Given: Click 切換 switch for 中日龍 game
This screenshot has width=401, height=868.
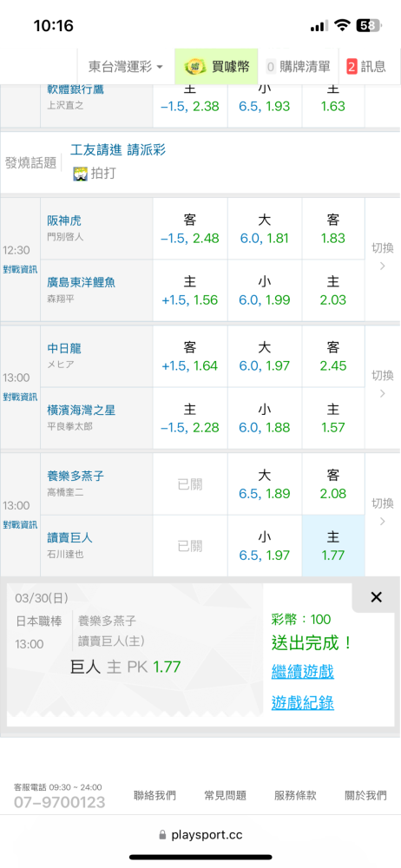Looking at the screenshot, I should click(x=382, y=385).
